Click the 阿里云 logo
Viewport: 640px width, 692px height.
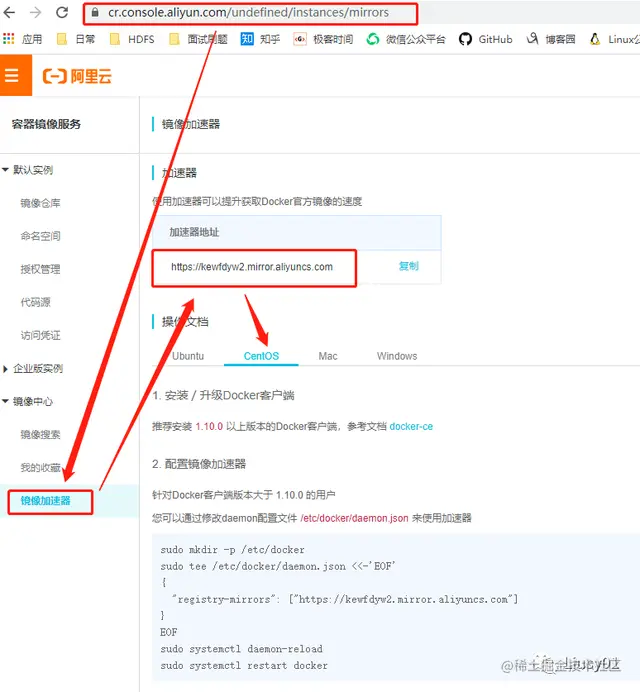pyautogui.click(x=77, y=76)
